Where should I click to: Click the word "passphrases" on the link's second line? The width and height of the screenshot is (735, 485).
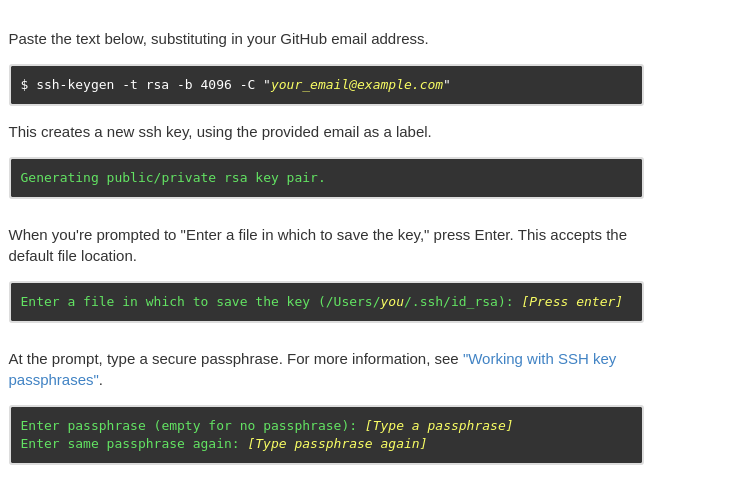tap(53, 380)
